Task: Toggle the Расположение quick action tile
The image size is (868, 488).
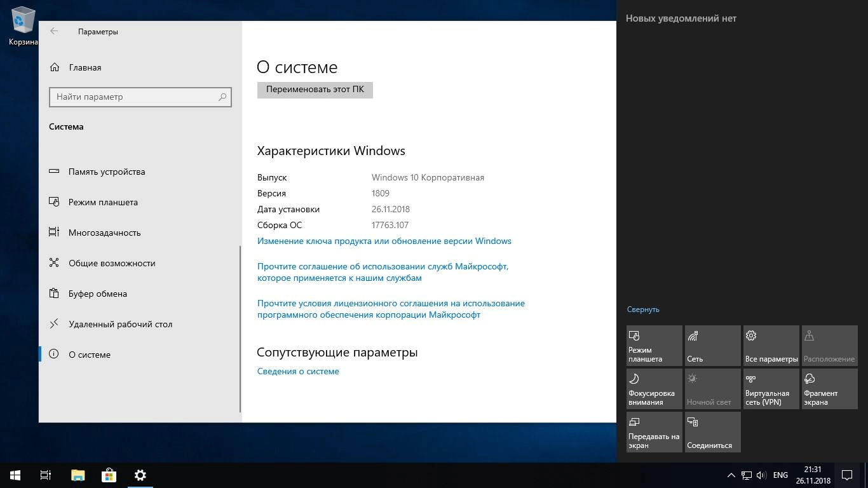Action: tap(830, 346)
